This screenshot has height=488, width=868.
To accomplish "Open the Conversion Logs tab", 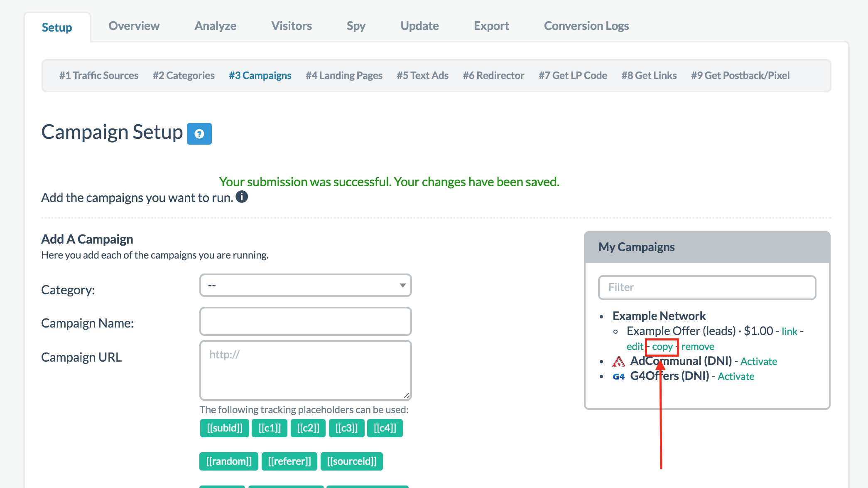I will 586,26.
